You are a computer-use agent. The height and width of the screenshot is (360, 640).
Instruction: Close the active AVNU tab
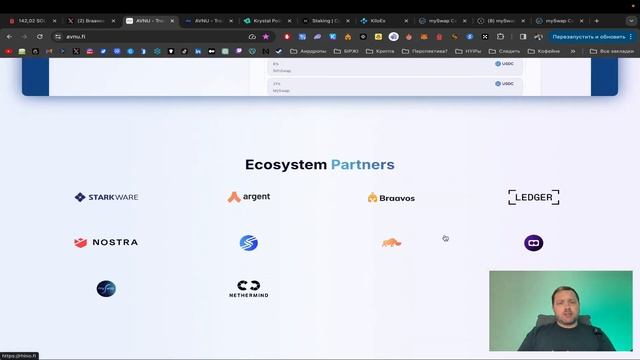click(172, 21)
